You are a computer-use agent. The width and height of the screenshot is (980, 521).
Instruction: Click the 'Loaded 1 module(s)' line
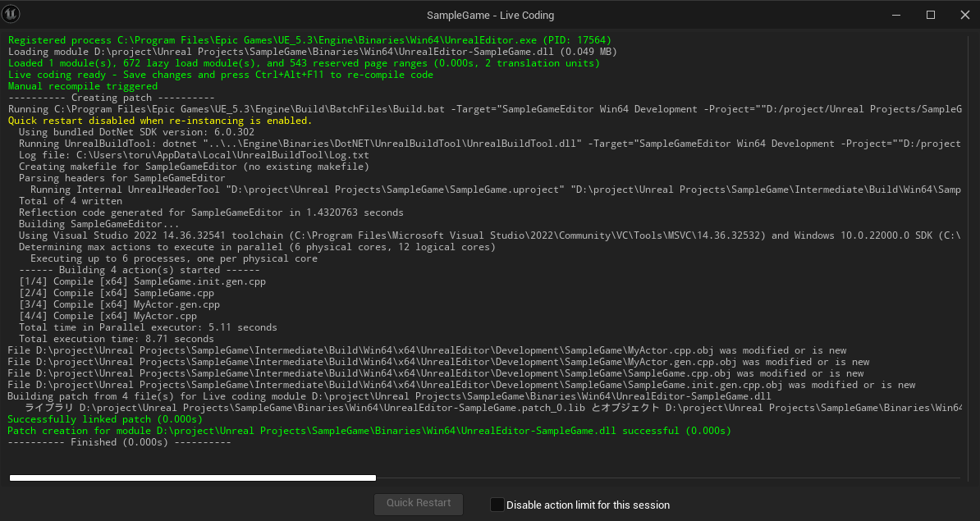(304, 63)
